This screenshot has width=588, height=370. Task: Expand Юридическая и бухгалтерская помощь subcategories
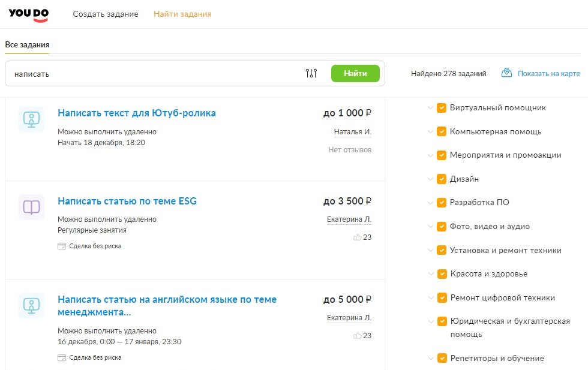pos(431,321)
